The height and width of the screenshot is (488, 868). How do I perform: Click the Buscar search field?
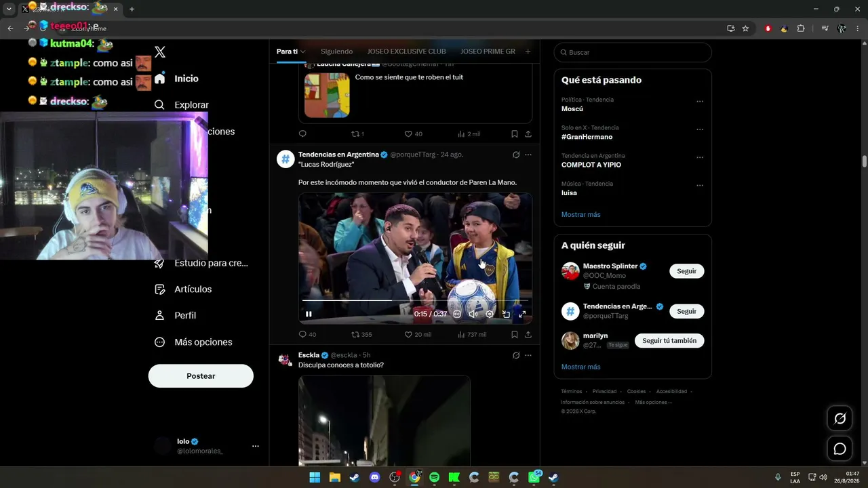coord(633,52)
